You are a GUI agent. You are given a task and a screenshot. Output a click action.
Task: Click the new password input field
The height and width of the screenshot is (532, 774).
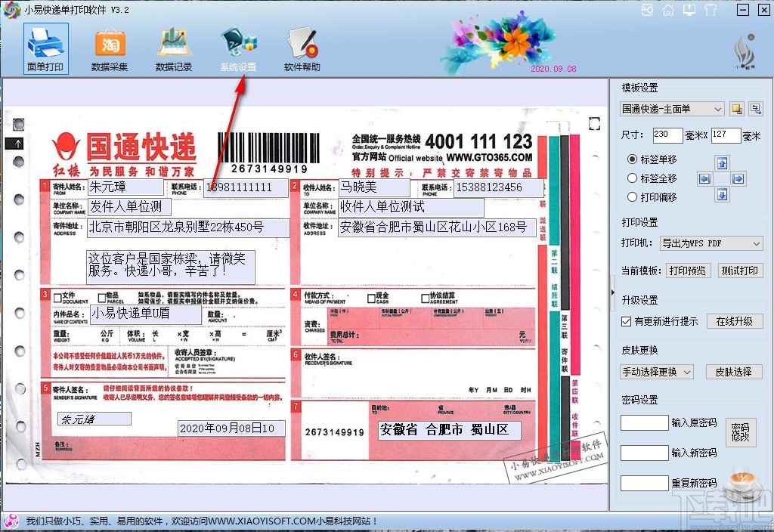pyautogui.click(x=644, y=454)
